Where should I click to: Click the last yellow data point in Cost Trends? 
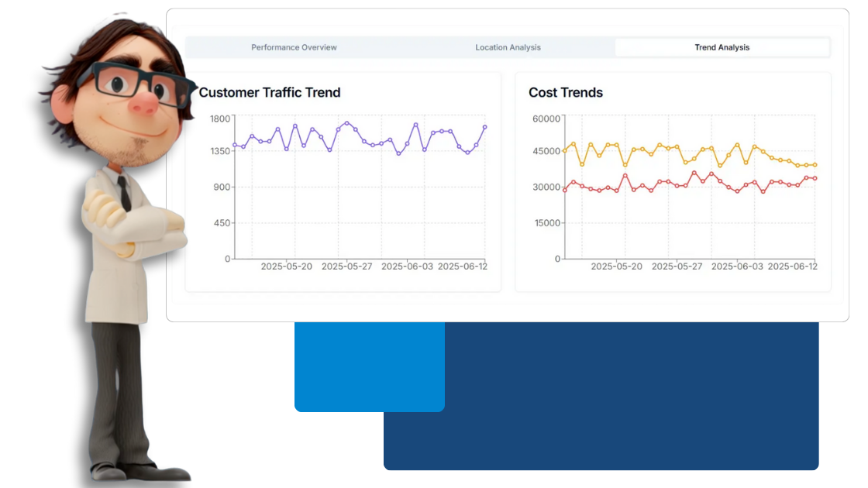(815, 165)
